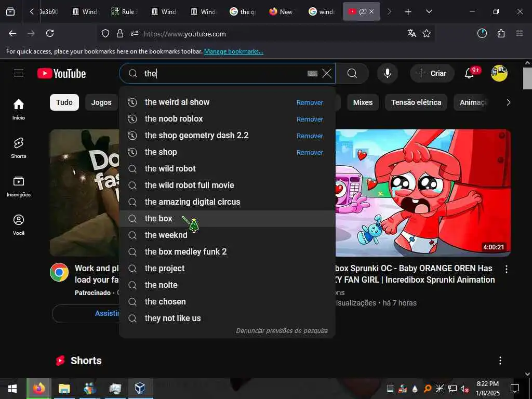Click the Firefox address bar URL
This screenshot has height=399, width=532.
point(184,34)
